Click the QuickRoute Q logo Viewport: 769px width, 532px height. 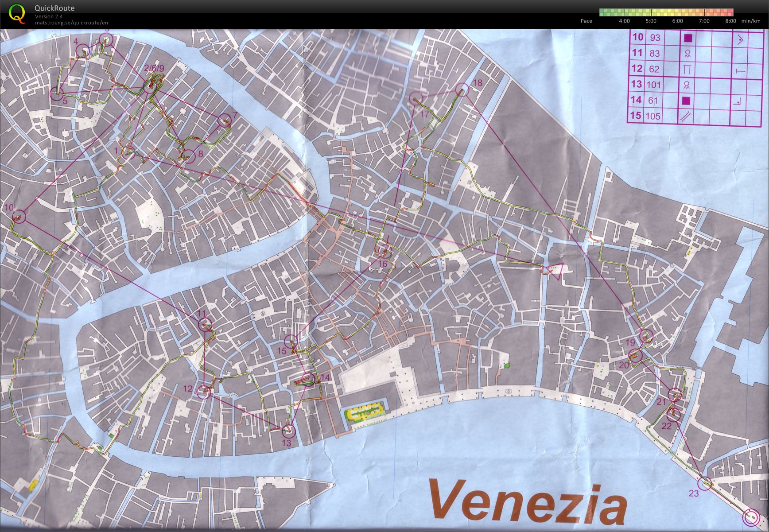17,14
